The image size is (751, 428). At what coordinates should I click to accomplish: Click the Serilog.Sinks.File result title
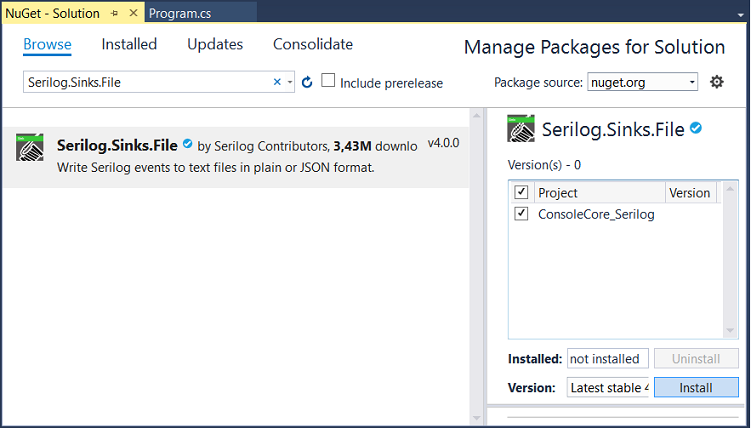point(117,145)
